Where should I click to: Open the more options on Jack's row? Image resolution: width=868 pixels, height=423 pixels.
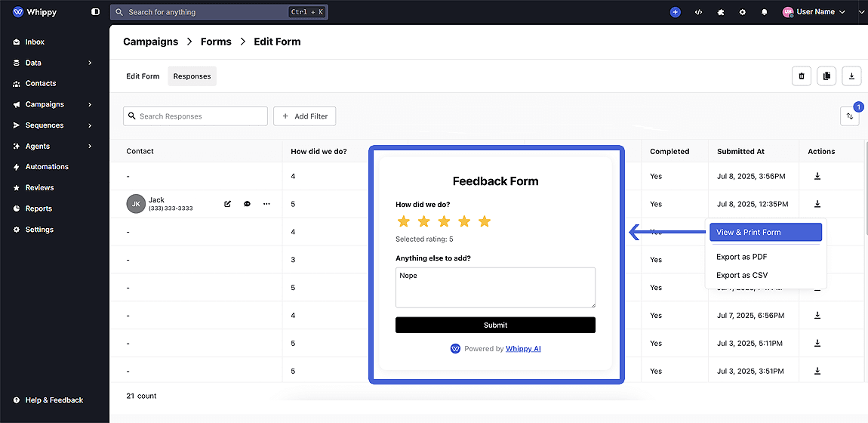(267, 204)
